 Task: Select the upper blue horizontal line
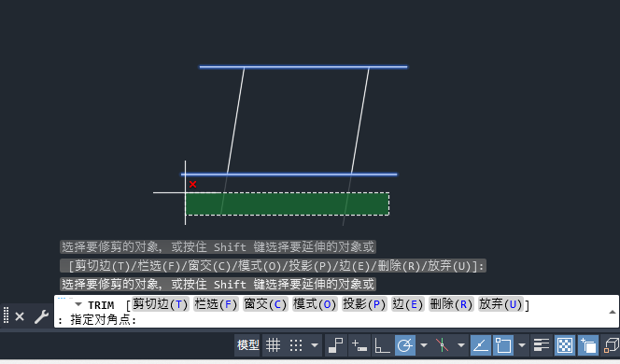303,67
